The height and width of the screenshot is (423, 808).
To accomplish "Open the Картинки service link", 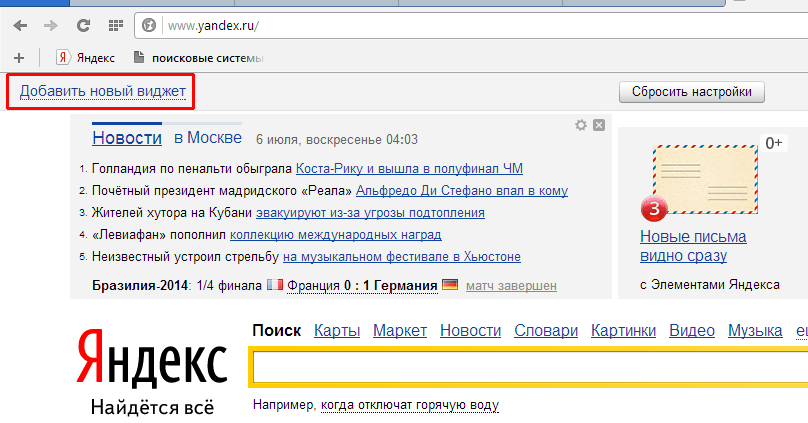I will coord(624,331).
